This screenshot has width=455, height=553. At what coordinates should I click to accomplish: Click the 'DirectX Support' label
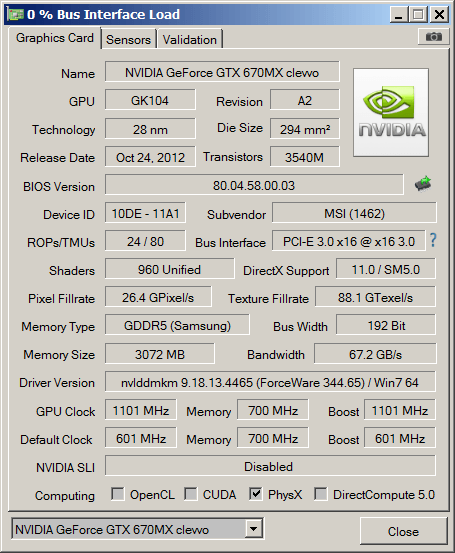pos(286,271)
